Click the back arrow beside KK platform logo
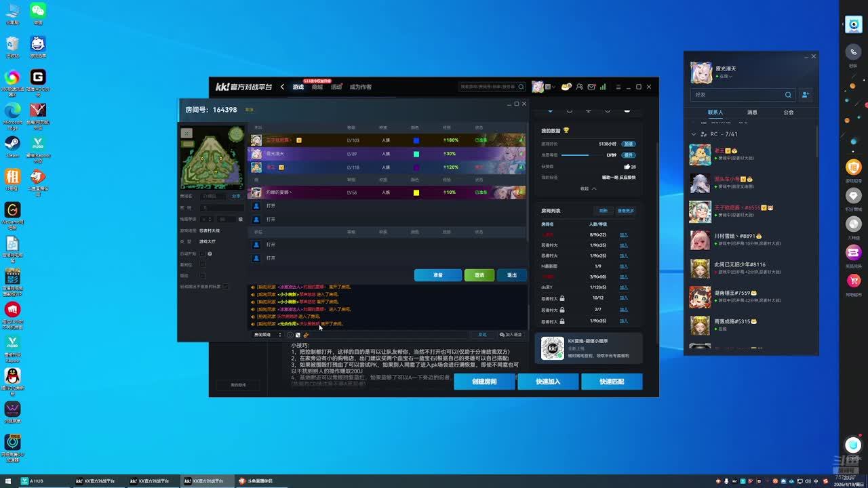Image resolution: width=868 pixels, height=488 pixels. click(282, 87)
